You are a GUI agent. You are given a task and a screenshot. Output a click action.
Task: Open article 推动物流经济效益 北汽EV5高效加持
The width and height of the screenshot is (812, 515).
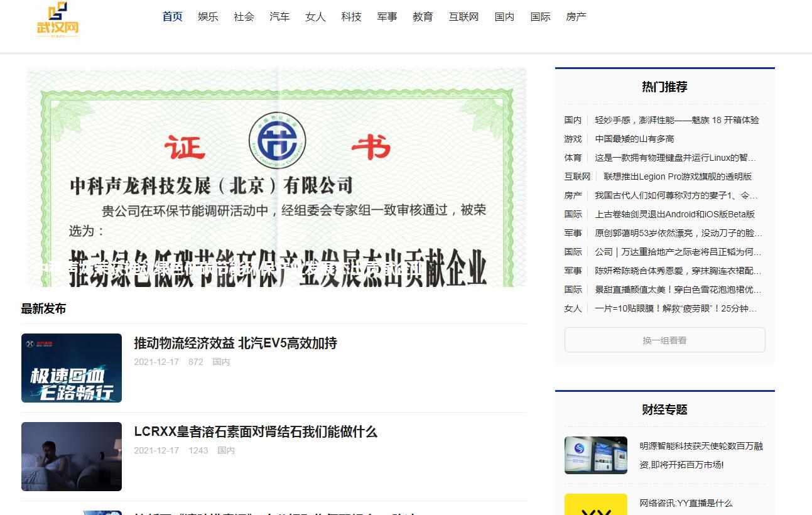click(235, 343)
